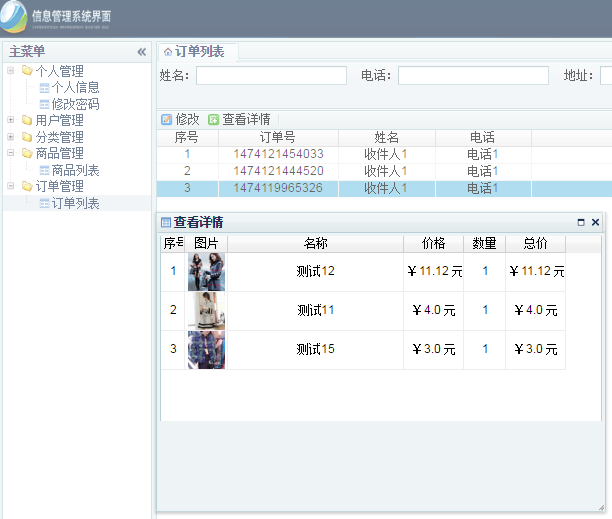This screenshot has width=612, height=519.
Task: Select order 1474121444520 row
Action: tap(384, 171)
